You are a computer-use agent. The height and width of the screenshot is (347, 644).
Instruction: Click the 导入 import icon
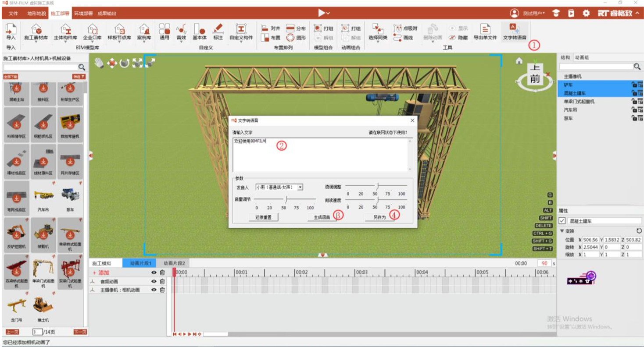click(11, 32)
